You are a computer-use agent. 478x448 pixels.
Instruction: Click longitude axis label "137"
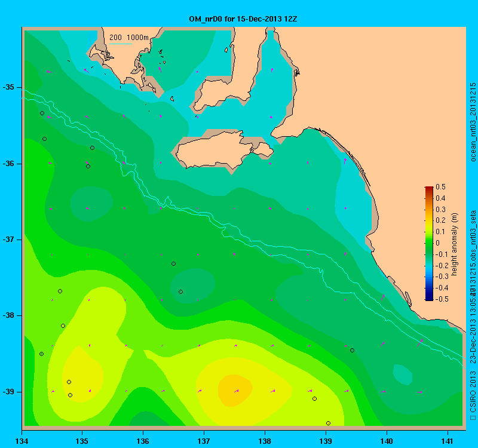(204, 441)
